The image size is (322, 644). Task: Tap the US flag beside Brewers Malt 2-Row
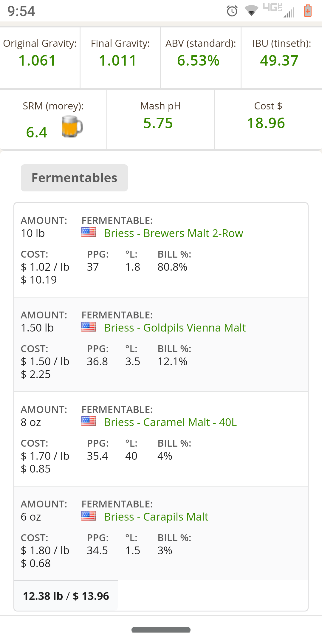tap(89, 232)
